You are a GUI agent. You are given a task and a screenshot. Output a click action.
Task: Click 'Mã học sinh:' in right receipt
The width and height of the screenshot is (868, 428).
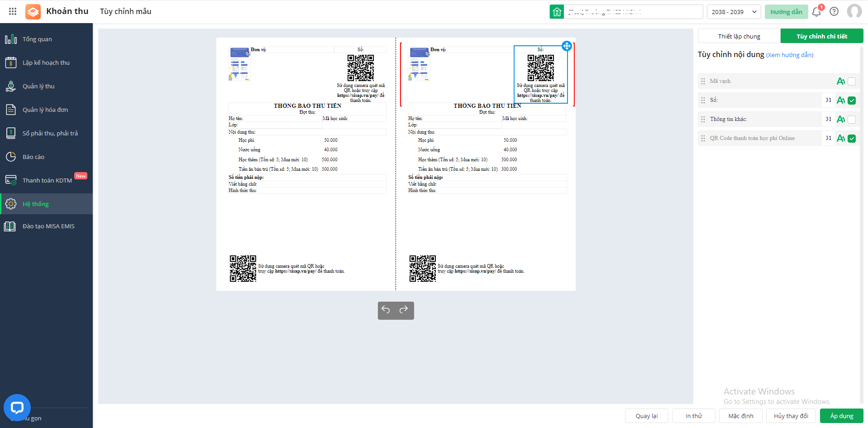pyautogui.click(x=515, y=119)
